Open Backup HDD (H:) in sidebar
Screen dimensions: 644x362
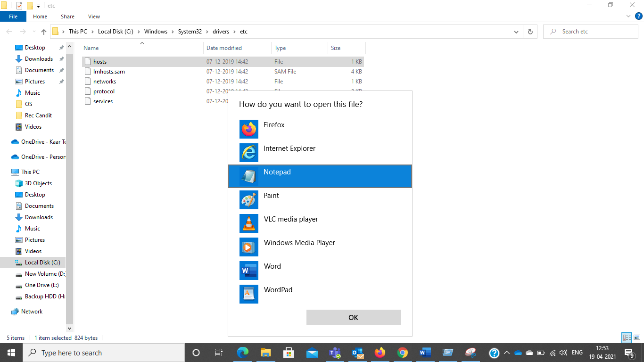pos(45,296)
